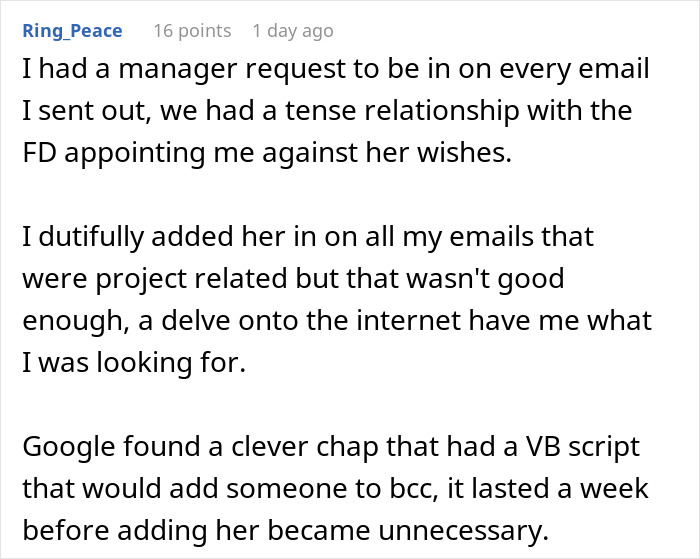Click the 1 day ago timestamp
This screenshot has height=559, width=700.
[293, 31]
